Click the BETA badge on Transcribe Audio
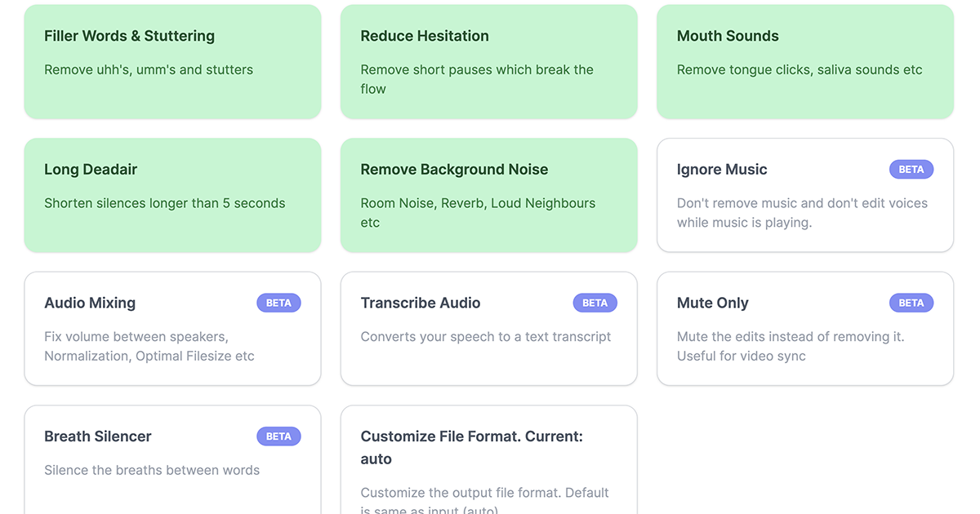This screenshot has width=980, height=514. coord(595,302)
